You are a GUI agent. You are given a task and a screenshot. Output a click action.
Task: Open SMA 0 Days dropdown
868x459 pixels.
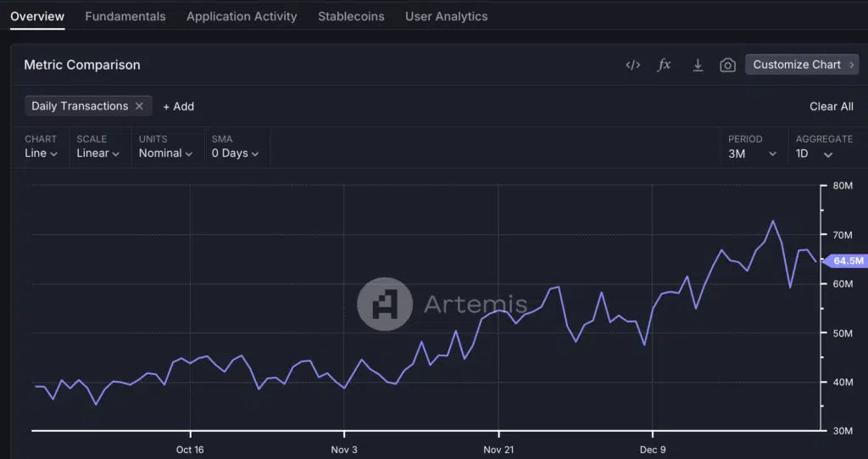235,154
